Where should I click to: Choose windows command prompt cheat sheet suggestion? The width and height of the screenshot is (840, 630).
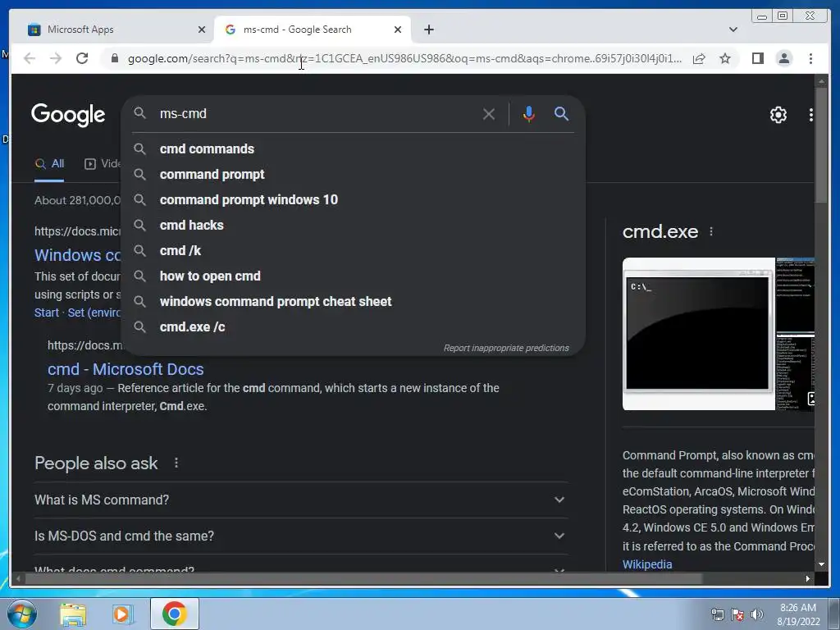click(354, 302)
